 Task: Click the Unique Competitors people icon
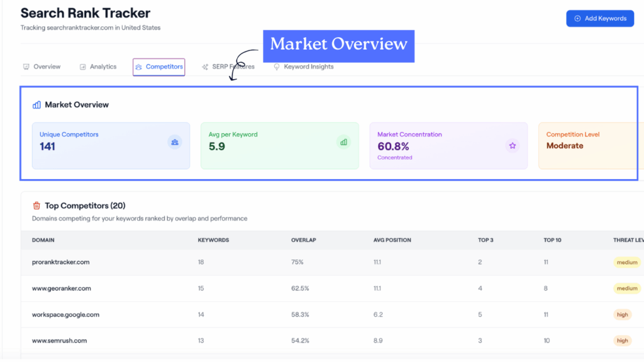coord(174,143)
